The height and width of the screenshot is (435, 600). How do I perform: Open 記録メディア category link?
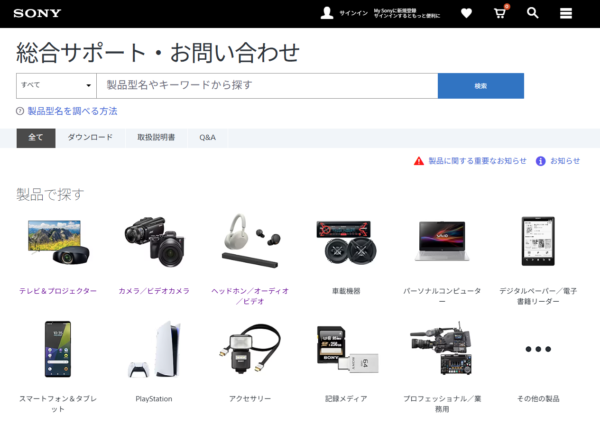[x=346, y=399]
